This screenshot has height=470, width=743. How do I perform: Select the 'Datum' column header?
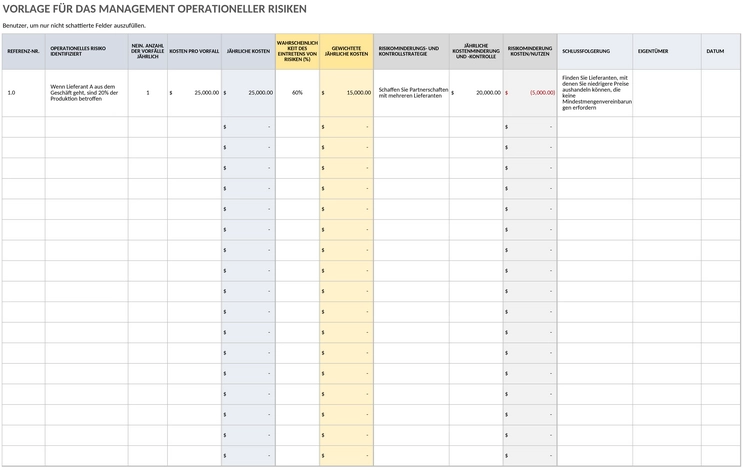(721, 51)
